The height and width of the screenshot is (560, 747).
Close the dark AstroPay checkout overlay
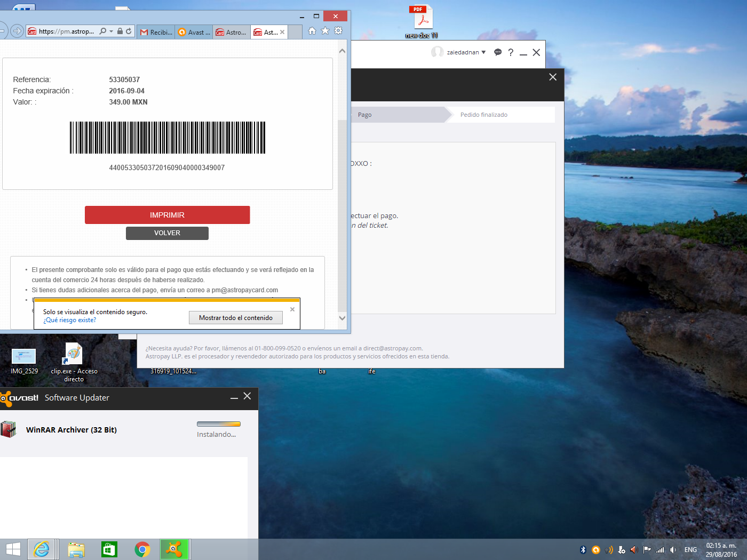coord(553,77)
